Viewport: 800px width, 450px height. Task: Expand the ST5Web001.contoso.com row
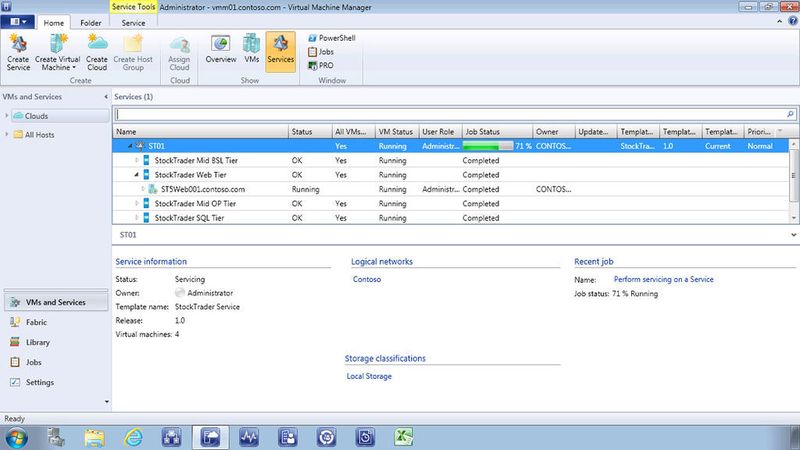click(143, 189)
